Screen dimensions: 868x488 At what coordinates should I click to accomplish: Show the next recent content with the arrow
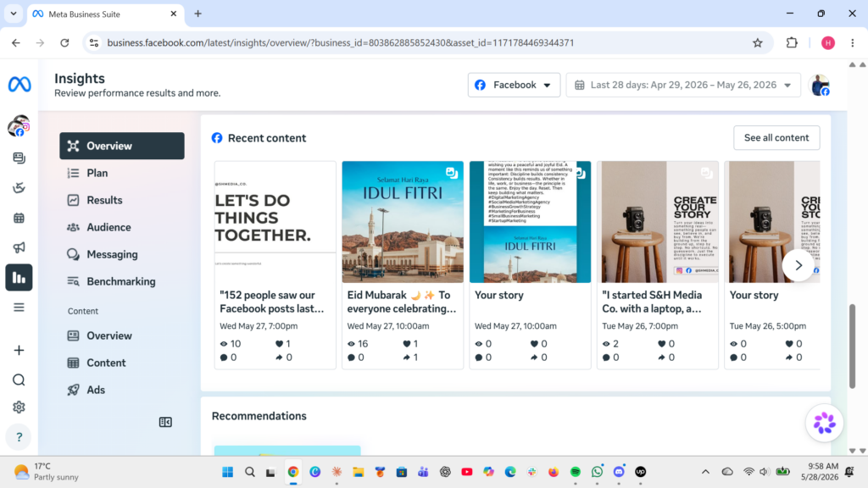point(798,265)
